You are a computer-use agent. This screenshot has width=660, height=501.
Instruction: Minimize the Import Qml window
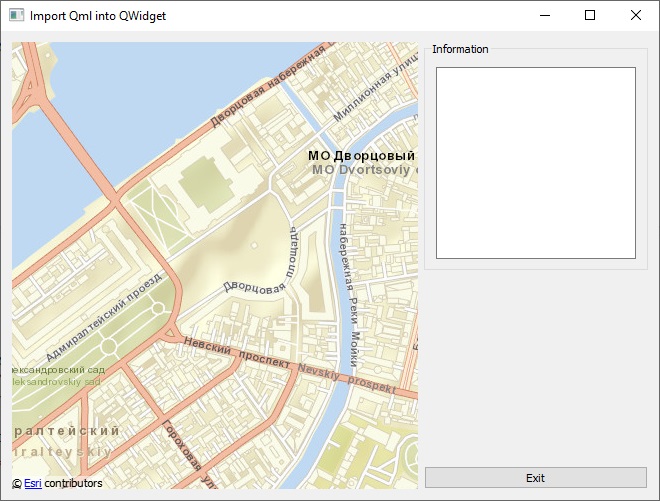[x=544, y=16]
